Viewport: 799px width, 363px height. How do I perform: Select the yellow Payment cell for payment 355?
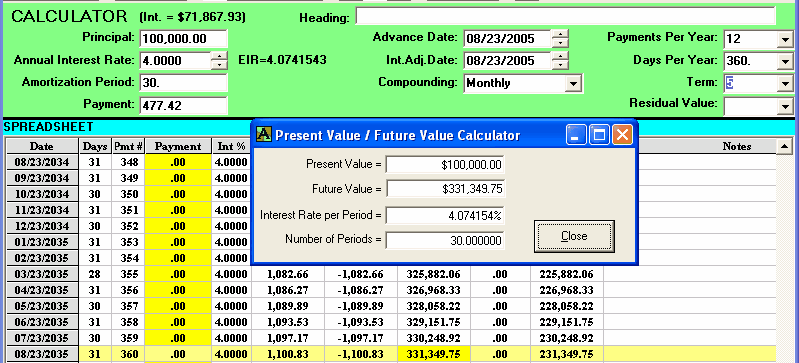point(178,274)
